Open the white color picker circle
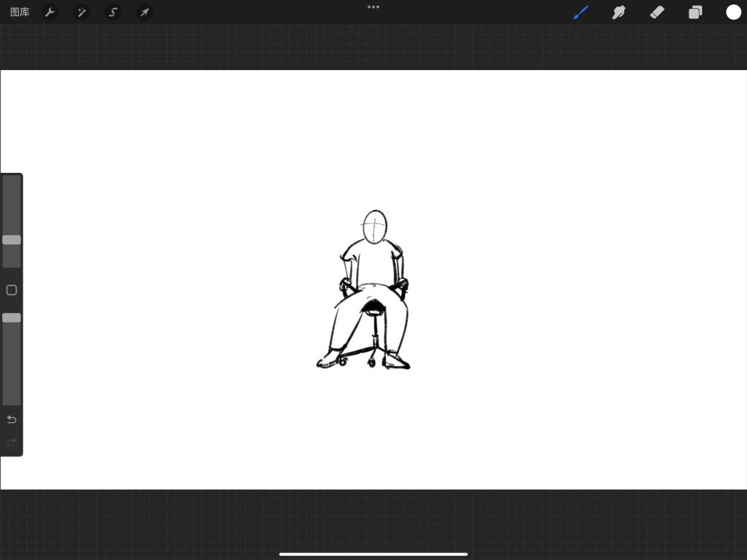The height and width of the screenshot is (560, 747). pyautogui.click(x=733, y=12)
